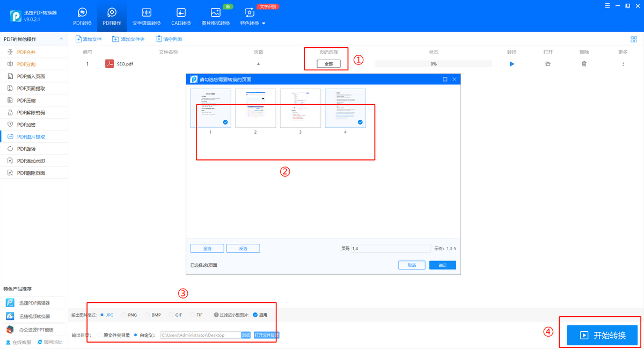Open 迅捷视频转换器 product recommendation
Viewport: 644px width, 349px height.
click(34, 316)
